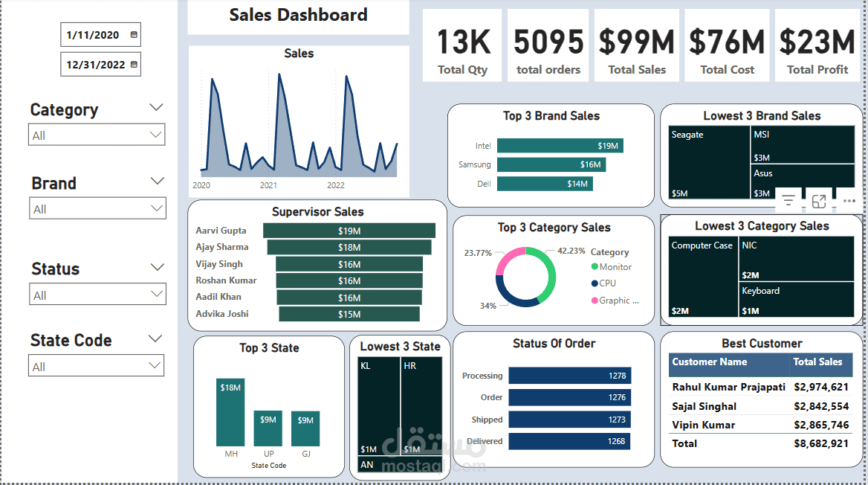
Task: Click CPU legend dark blue swatch
Action: (x=595, y=283)
